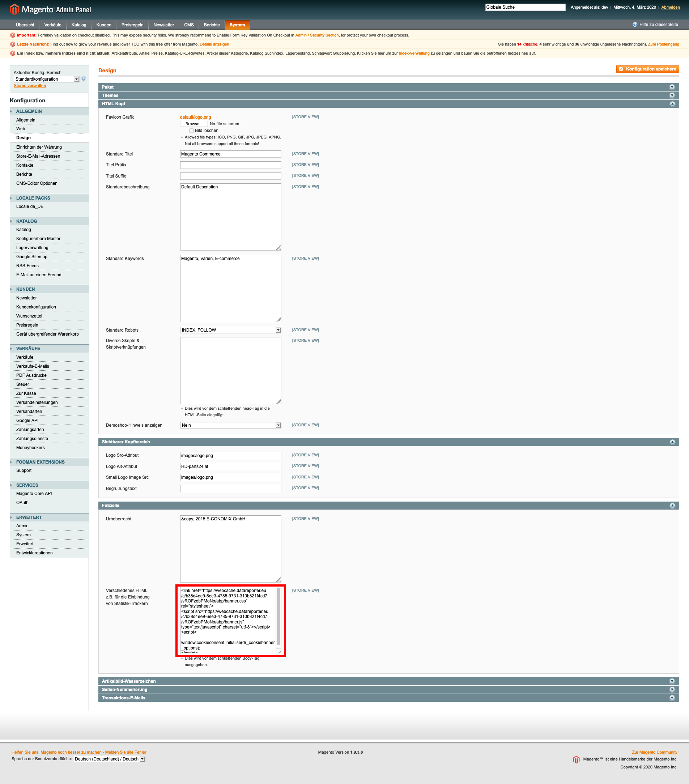Follow the Zum Posteingang link
Image resolution: width=689 pixels, height=784 pixels.
[663, 44]
